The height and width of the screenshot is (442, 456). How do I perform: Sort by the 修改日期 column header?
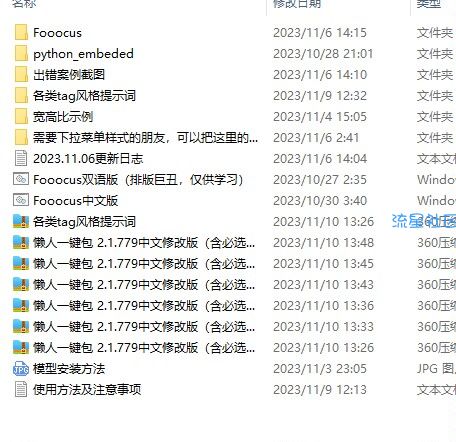pos(297,4)
